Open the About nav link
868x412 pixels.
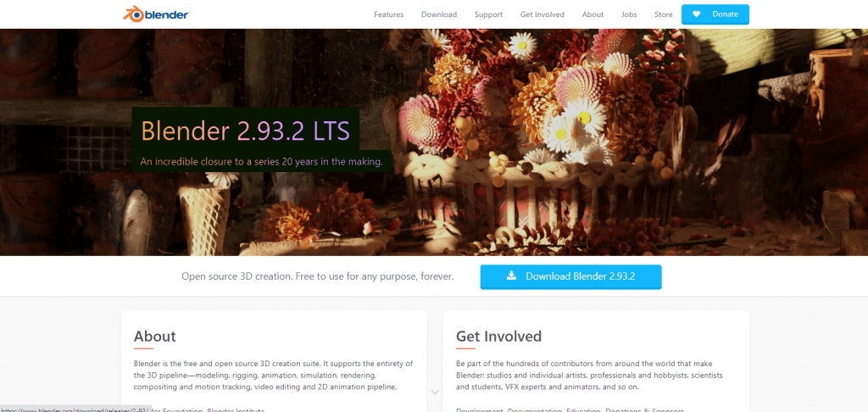coord(593,14)
